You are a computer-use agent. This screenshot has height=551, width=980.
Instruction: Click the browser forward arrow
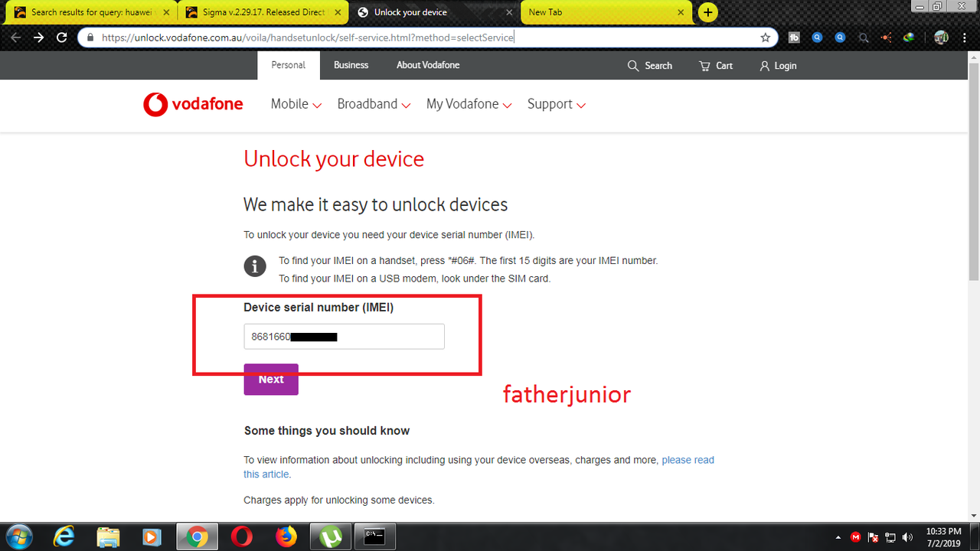(x=39, y=37)
